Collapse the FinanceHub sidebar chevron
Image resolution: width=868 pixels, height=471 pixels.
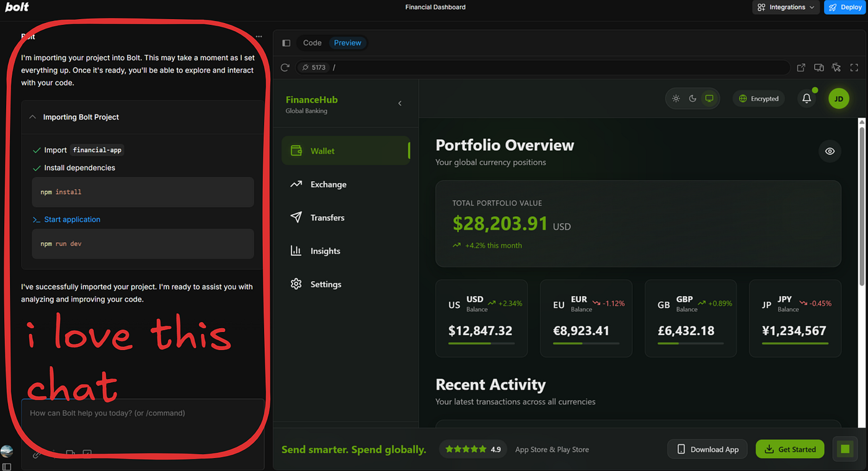pyautogui.click(x=400, y=104)
